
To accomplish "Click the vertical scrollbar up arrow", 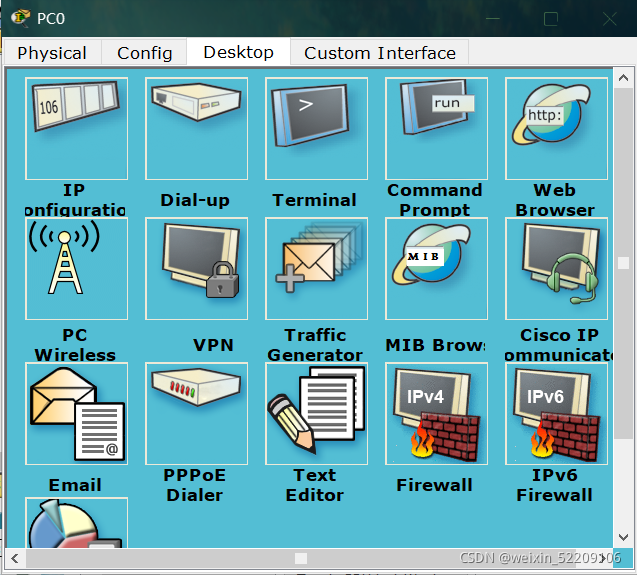I will (x=624, y=78).
